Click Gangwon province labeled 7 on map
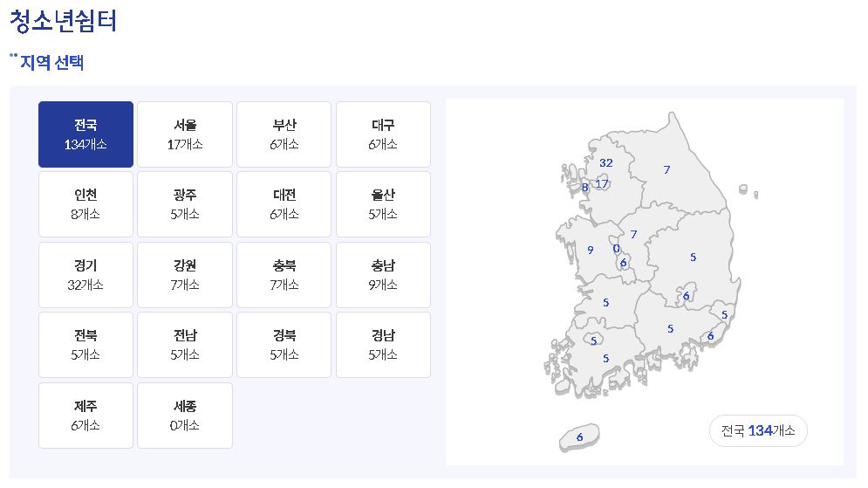This screenshot has width=868, height=488. pos(667,169)
